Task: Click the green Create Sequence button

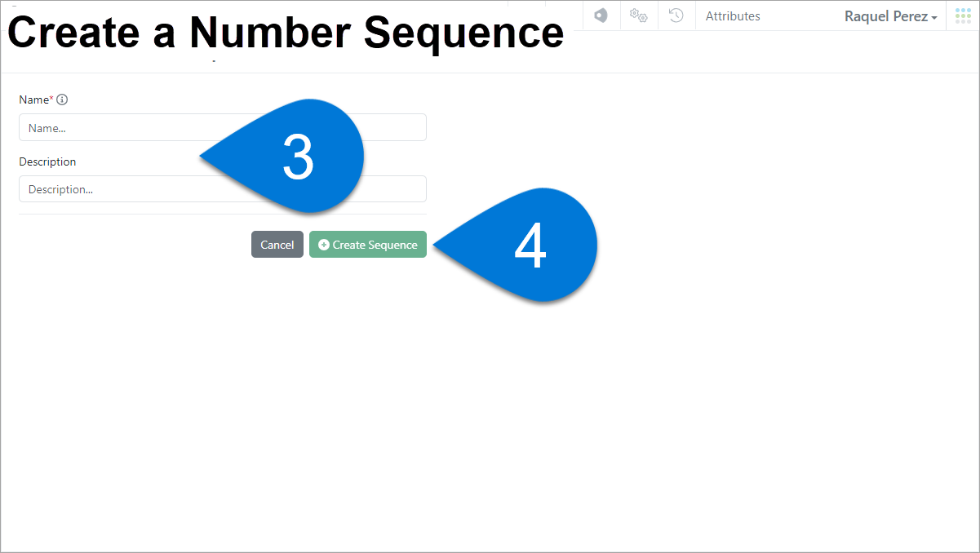Action: point(368,245)
